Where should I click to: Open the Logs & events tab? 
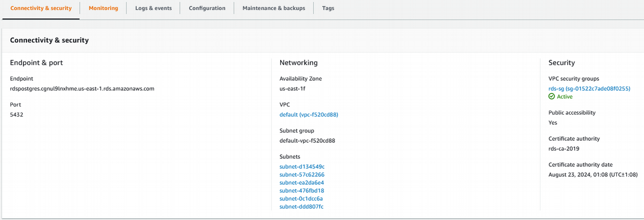coord(153,9)
